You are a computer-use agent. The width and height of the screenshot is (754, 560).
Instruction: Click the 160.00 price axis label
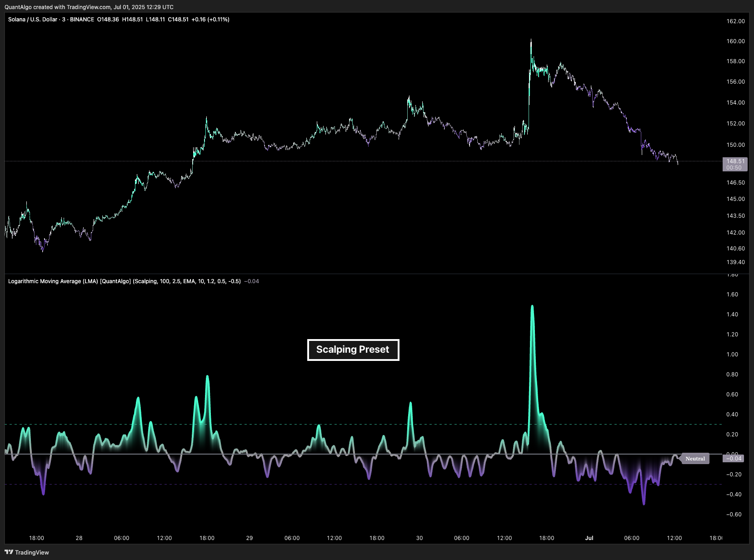point(736,41)
